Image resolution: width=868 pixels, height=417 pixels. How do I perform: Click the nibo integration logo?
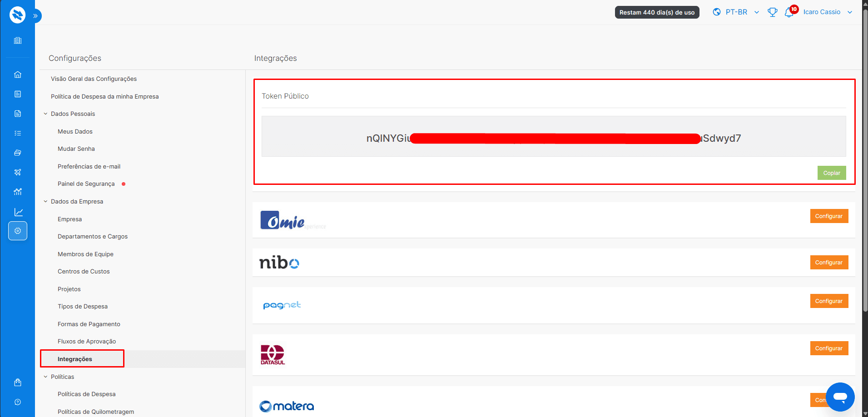tap(279, 263)
